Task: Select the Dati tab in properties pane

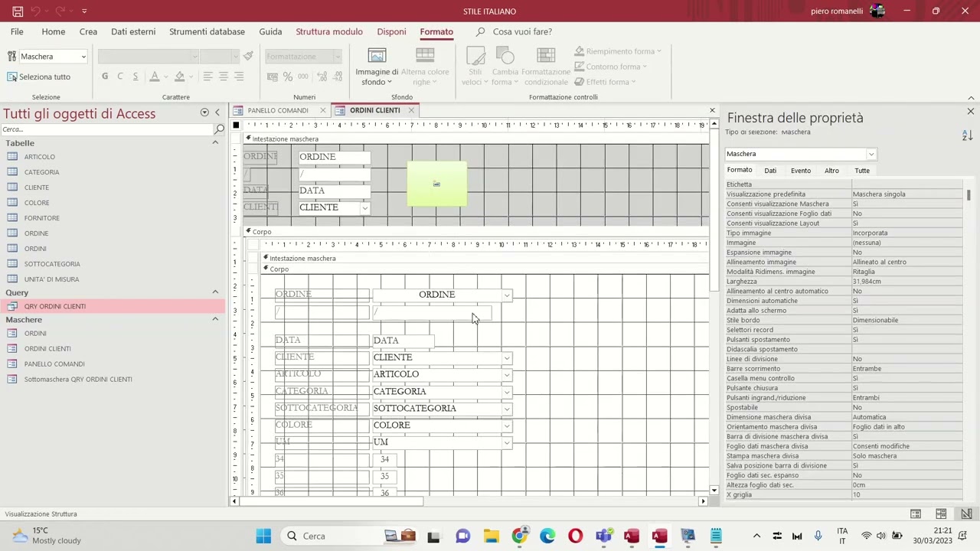Action: [770, 171]
